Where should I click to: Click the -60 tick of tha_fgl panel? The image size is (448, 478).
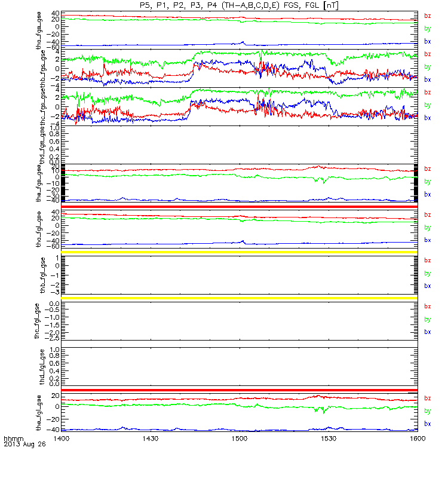[53, 246]
